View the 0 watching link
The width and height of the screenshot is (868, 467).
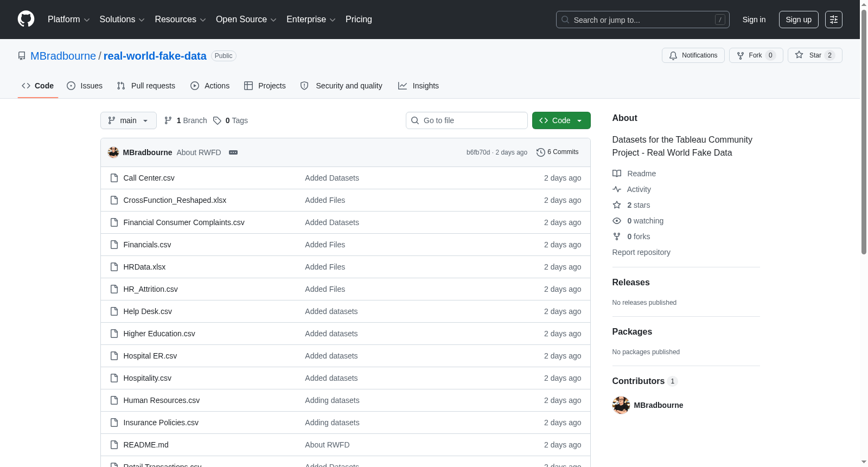coord(638,221)
